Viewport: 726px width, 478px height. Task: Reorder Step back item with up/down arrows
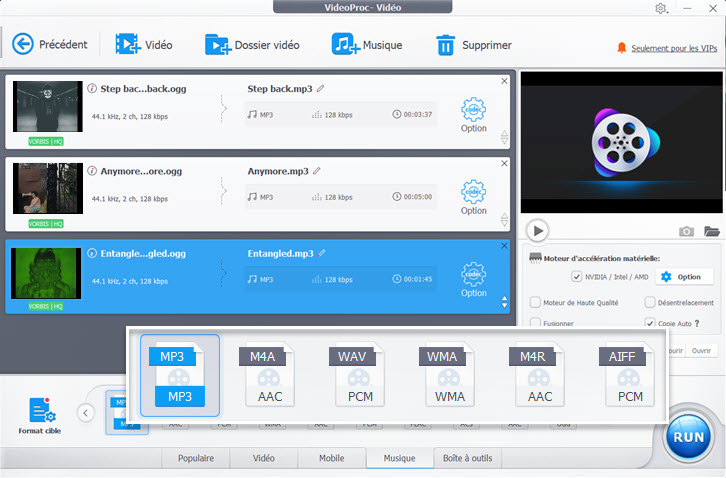pyautogui.click(x=504, y=137)
